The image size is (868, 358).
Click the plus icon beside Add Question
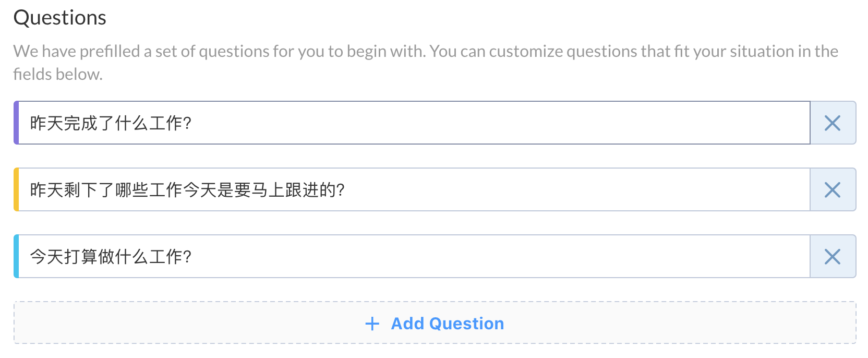pyautogui.click(x=372, y=324)
